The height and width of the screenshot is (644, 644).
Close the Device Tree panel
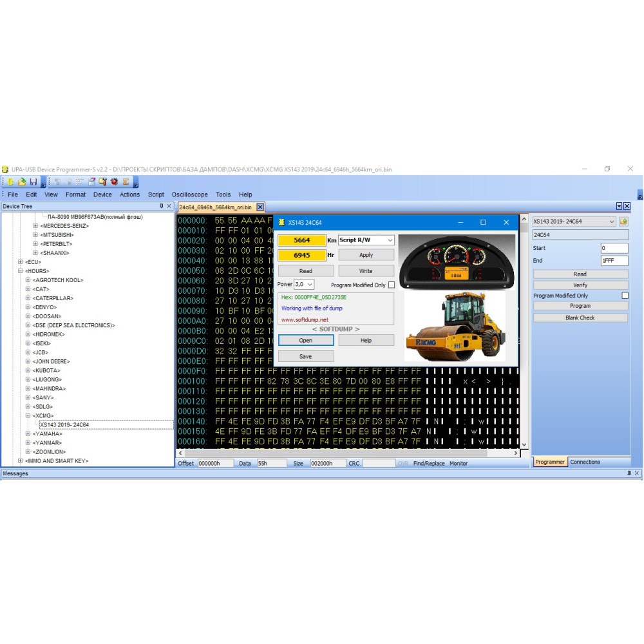(x=169, y=206)
